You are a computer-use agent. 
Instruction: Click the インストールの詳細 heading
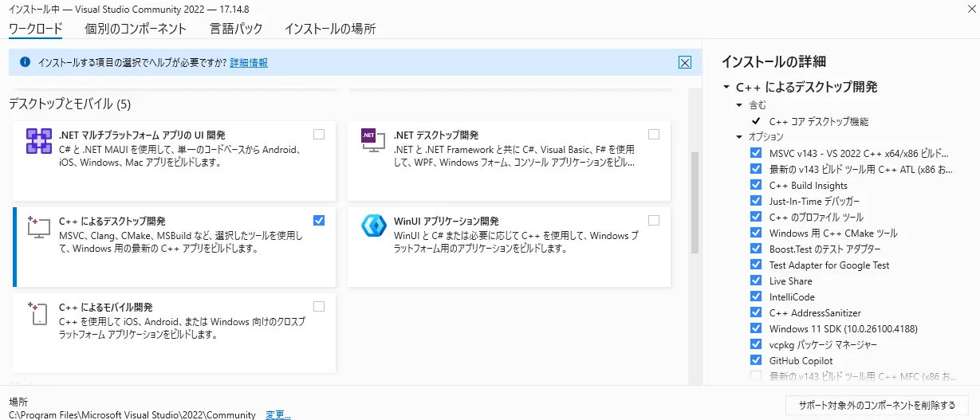[x=773, y=61]
